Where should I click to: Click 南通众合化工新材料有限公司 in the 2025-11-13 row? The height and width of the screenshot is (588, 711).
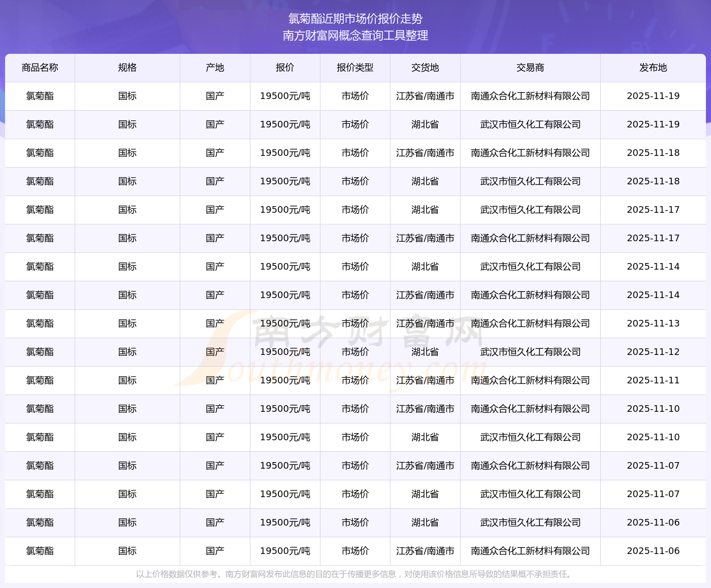[x=530, y=323]
